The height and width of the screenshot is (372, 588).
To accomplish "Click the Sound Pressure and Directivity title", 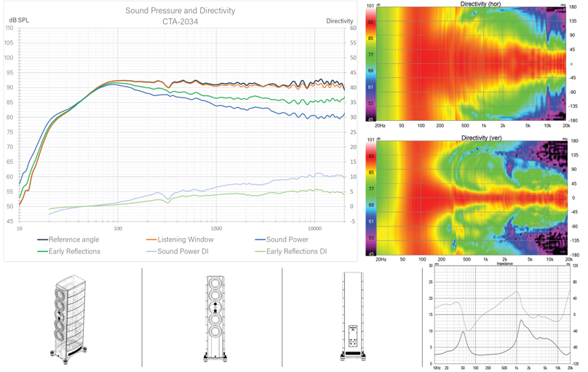I will pyautogui.click(x=180, y=10).
